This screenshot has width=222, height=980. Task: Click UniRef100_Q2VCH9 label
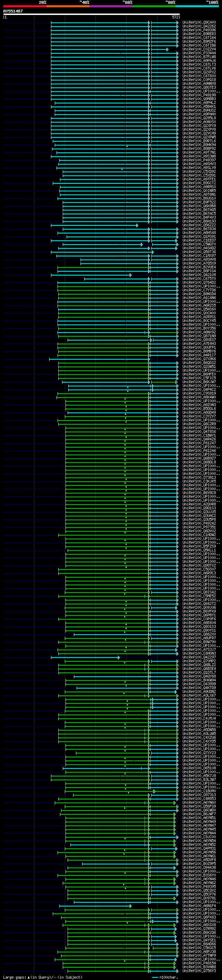199,133
